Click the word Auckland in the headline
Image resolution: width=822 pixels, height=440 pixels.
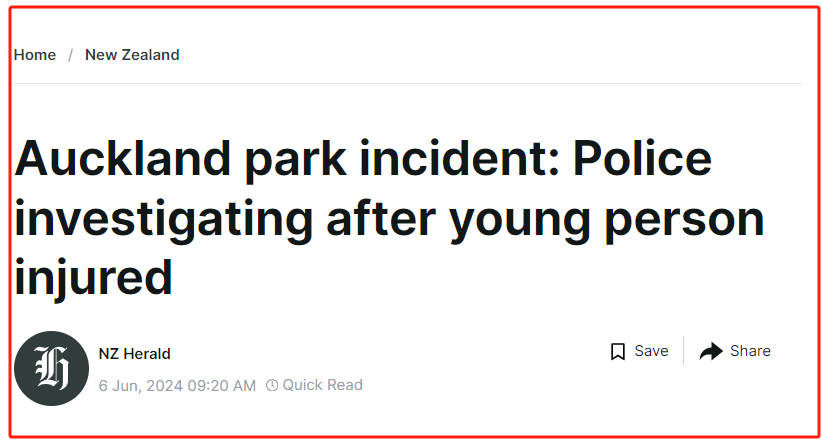123,159
